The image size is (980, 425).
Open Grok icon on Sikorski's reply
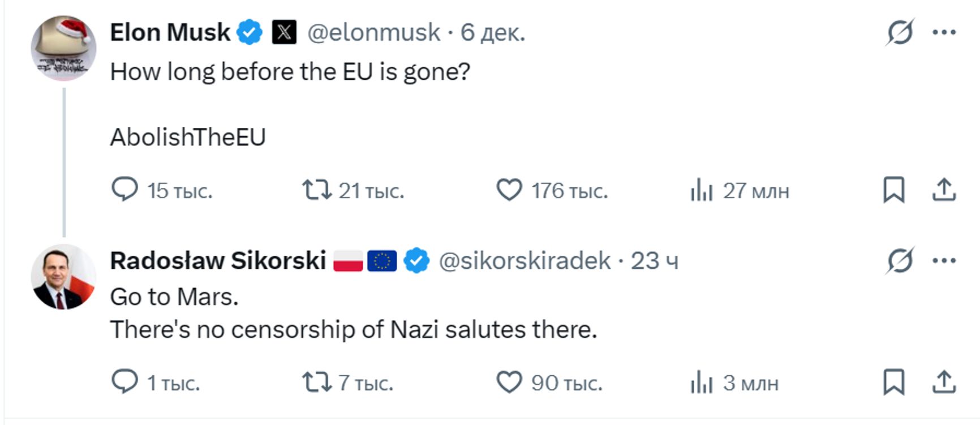pos(900,261)
